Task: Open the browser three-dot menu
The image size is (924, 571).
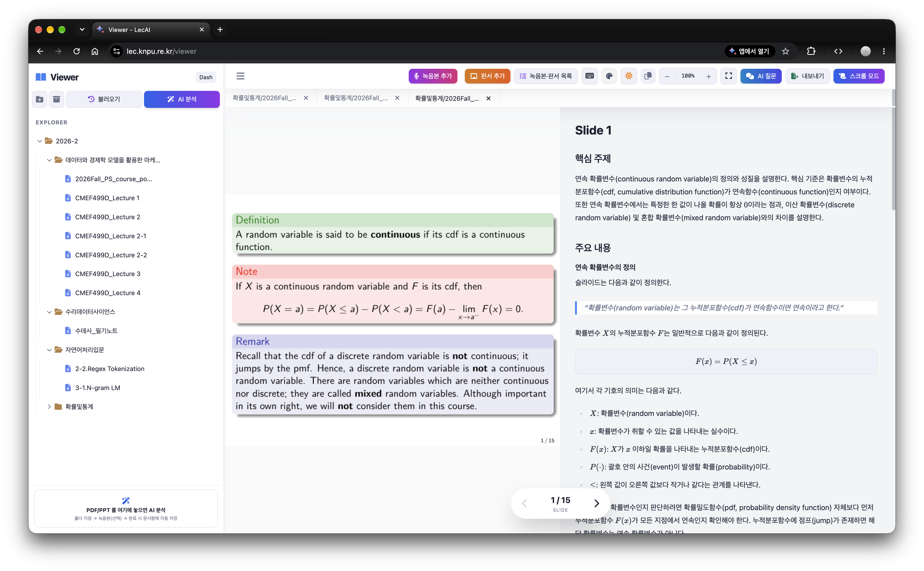Action: (884, 51)
